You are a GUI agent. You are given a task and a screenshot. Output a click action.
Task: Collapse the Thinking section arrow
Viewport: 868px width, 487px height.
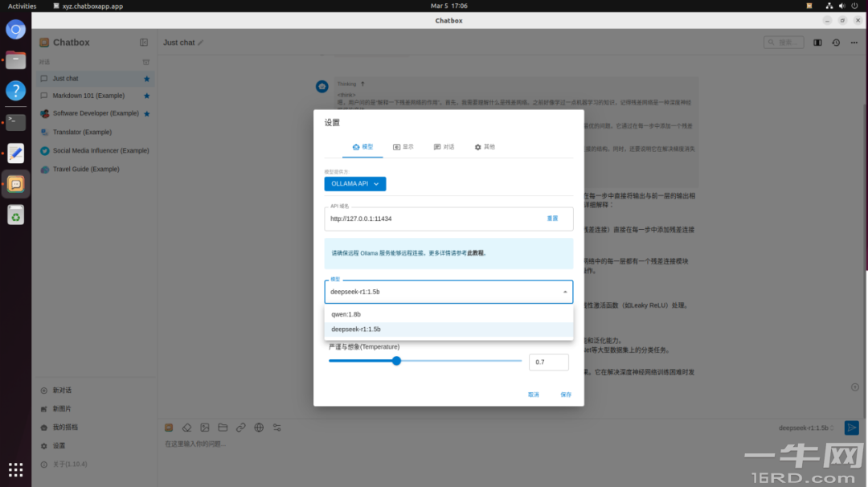pyautogui.click(x=362, y=84)
